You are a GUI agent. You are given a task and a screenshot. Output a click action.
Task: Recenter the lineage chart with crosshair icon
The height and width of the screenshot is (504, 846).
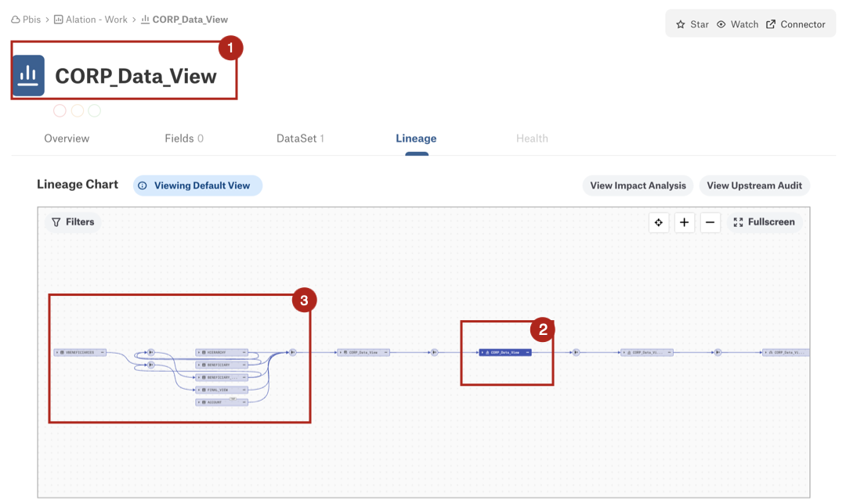pyautogui.click(x=659, y=222)
